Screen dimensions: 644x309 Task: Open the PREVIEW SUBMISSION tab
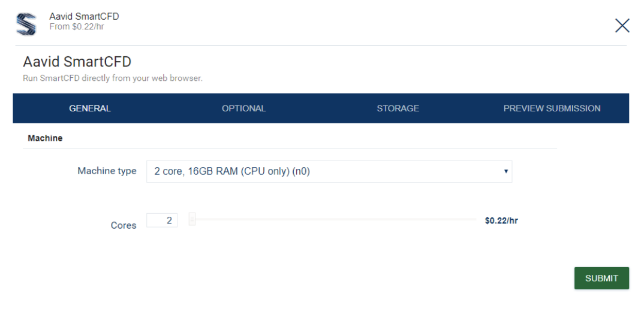click(x=552, y=108)
